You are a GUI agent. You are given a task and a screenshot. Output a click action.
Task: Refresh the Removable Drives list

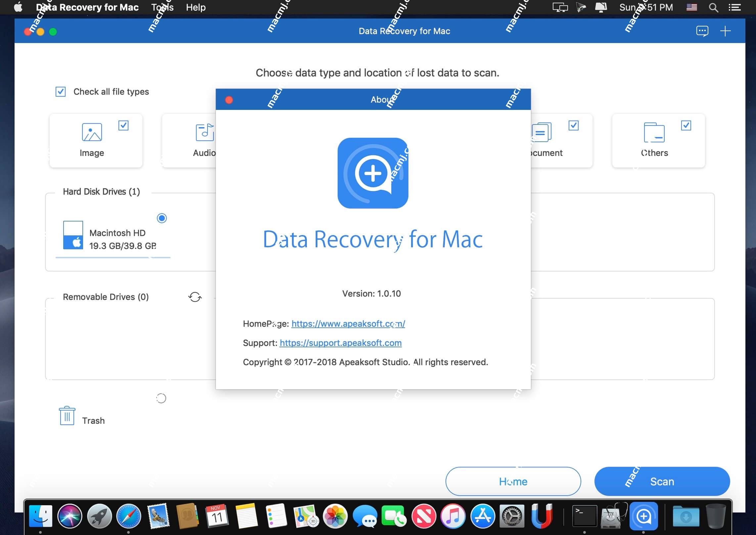pyautogui.click(x=195, y=297)
